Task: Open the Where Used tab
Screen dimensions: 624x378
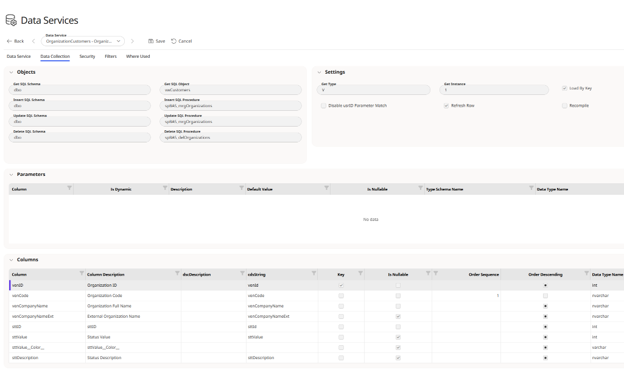Action: [x=138, y=57]
